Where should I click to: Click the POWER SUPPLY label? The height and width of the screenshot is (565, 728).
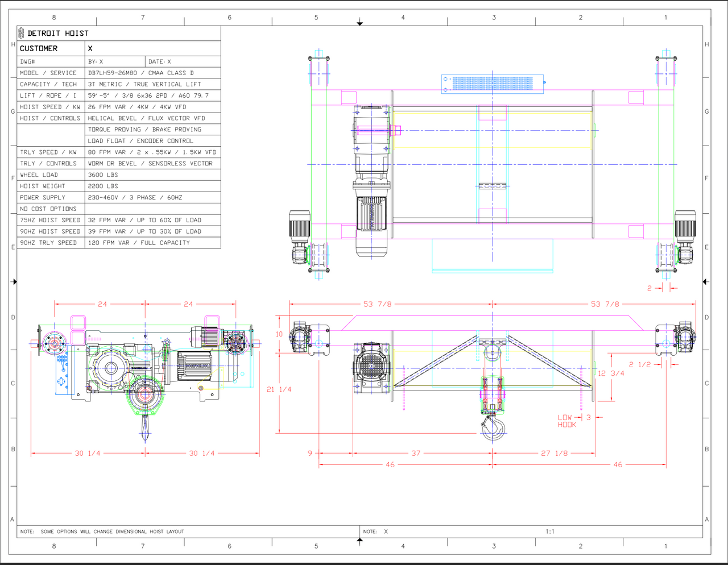coord(43,198)
